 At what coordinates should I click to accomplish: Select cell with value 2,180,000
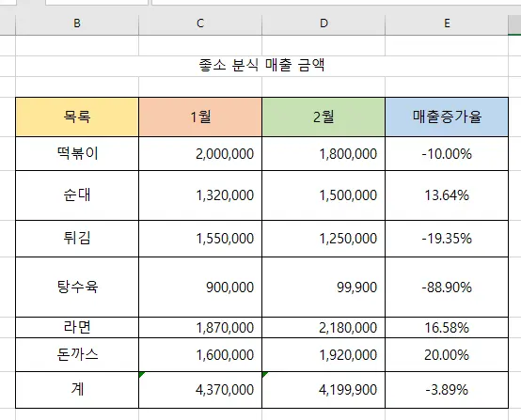point(324,327)
